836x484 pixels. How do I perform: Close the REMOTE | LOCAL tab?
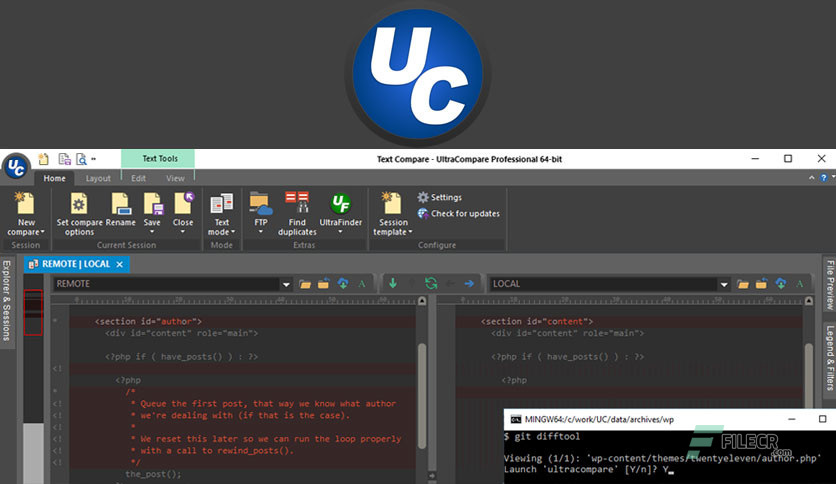120,264
